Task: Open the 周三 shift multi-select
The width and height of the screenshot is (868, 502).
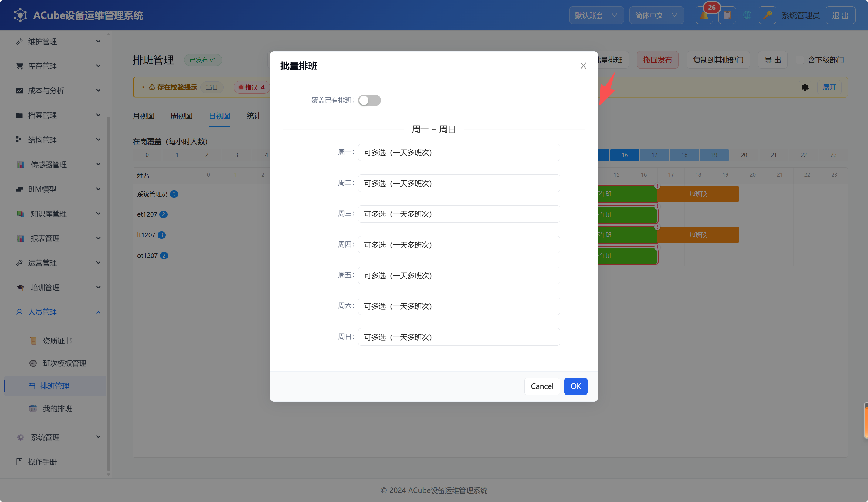Action: tap(459, 214)
